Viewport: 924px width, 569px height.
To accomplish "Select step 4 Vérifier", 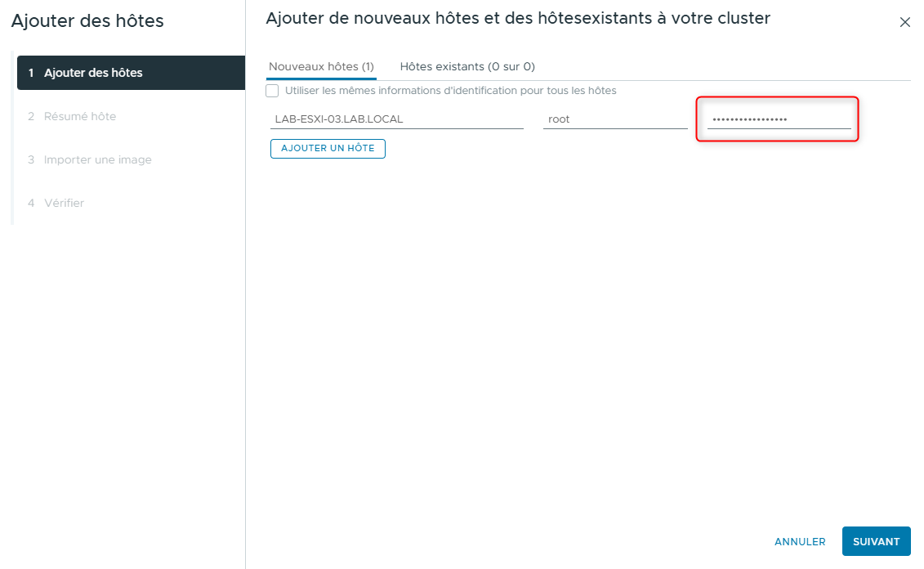I will click(x=63, y=203).
